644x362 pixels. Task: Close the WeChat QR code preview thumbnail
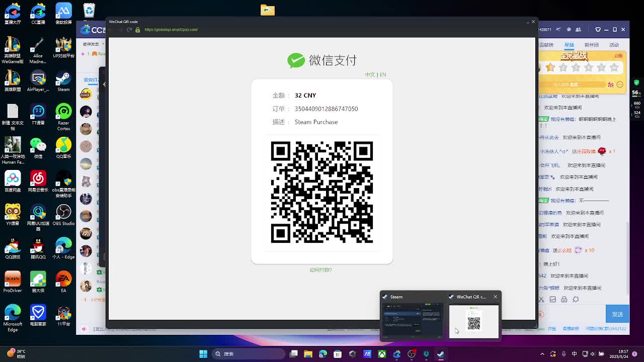tap(495, 297)
